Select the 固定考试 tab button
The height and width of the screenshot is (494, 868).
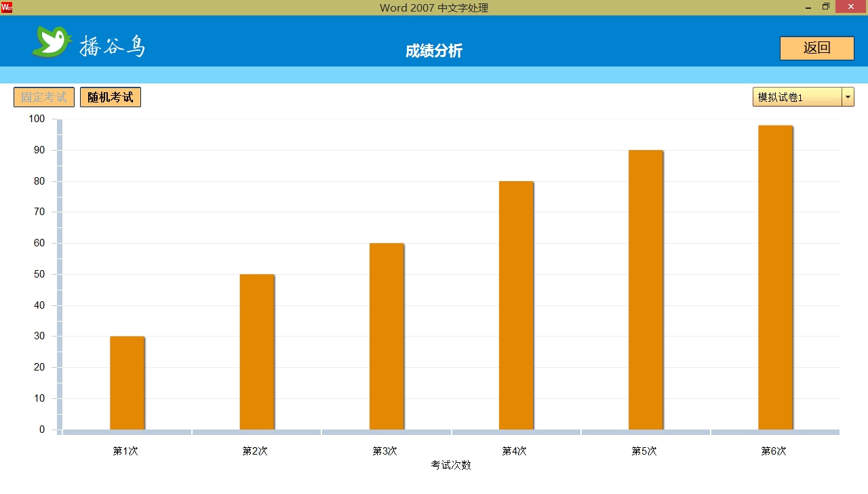(44, 97)
